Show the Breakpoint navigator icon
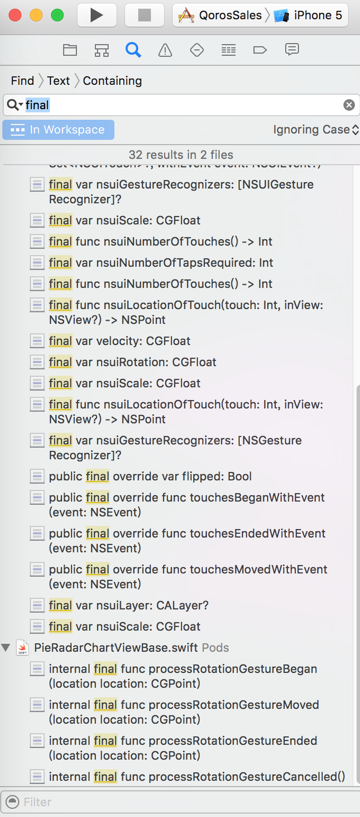The image size is (360, 817). click(x=259, y=50)
